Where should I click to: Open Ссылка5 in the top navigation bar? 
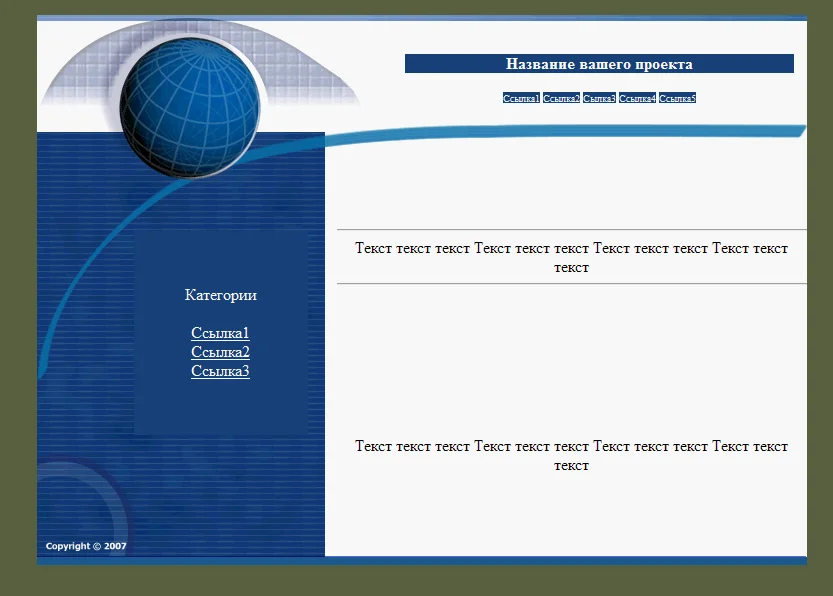(x=677, y=98)
